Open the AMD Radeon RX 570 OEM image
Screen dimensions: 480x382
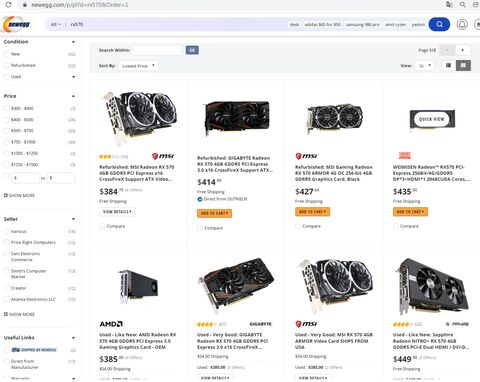coord(138,286)
